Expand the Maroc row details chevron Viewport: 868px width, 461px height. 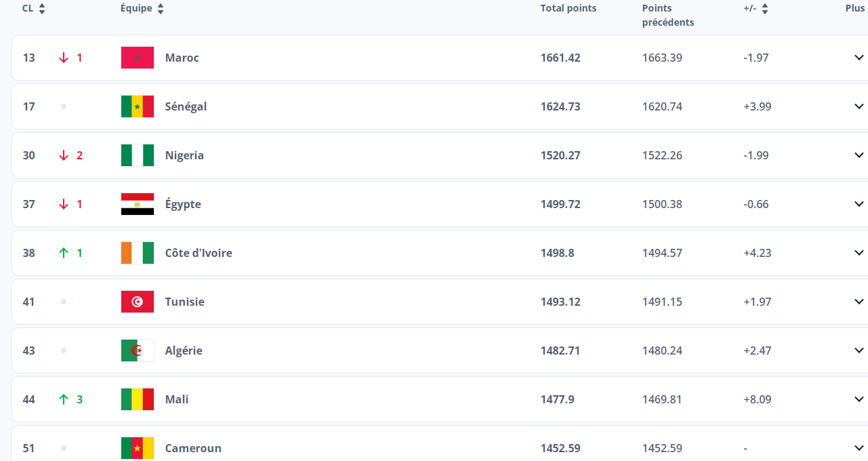859,58
